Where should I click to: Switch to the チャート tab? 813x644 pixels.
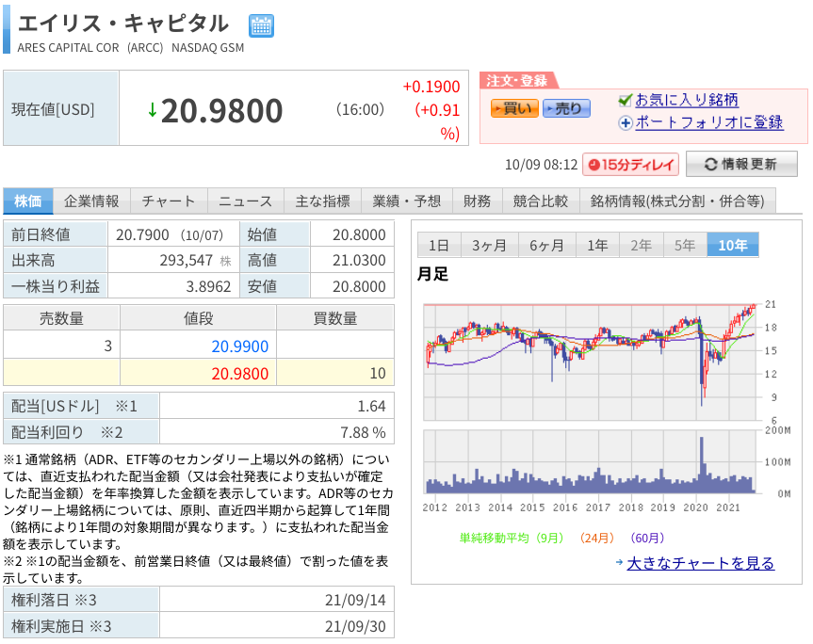pyautogui.click(x=169, y=201)
